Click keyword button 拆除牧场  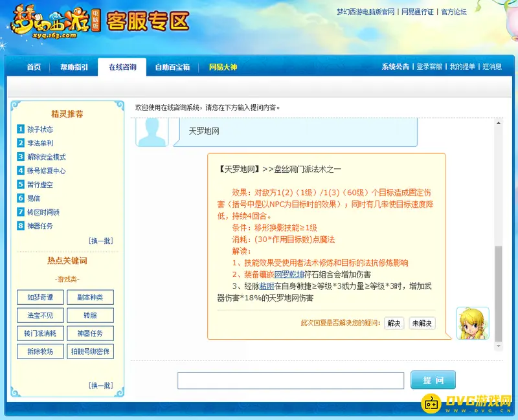[x=40, y=351]
